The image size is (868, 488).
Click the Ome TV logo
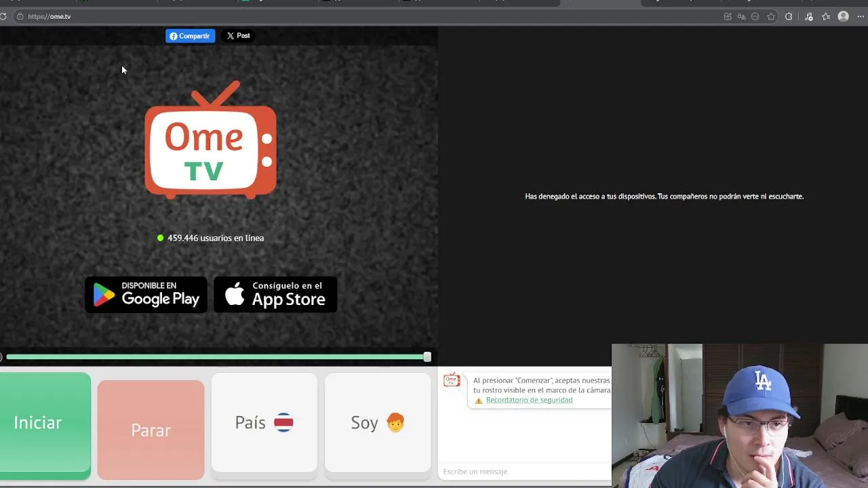coord(210,140)
